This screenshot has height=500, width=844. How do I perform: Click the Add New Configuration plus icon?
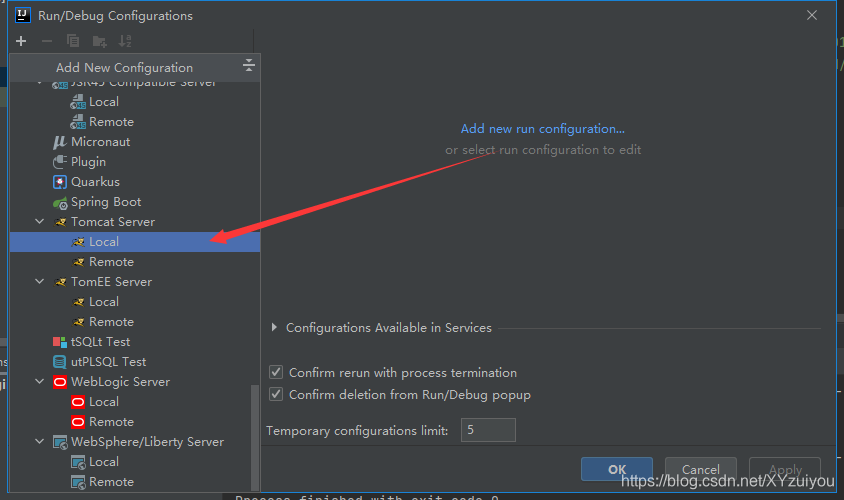point(21,41)
